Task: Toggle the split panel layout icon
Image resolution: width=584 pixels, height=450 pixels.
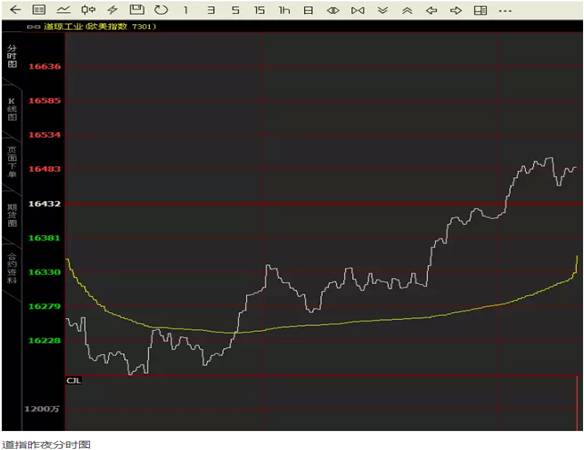Action: (x=480, y=10)
